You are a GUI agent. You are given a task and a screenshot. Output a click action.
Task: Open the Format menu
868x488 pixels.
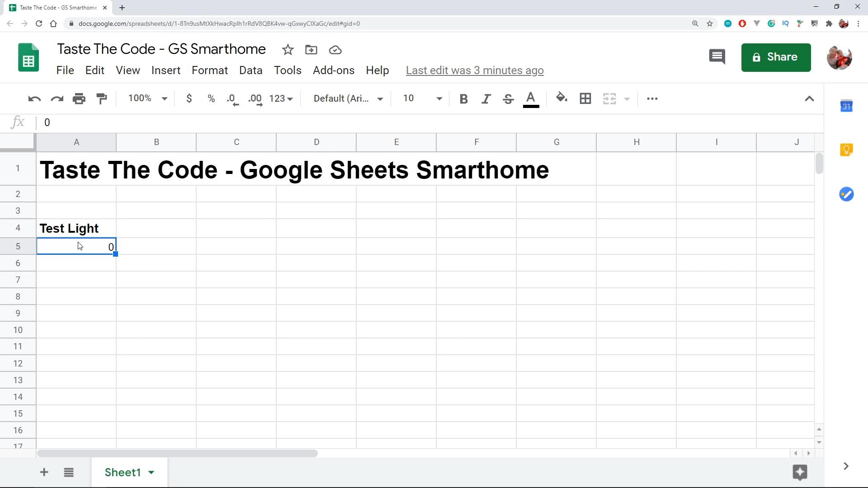(x=210, y=70)
